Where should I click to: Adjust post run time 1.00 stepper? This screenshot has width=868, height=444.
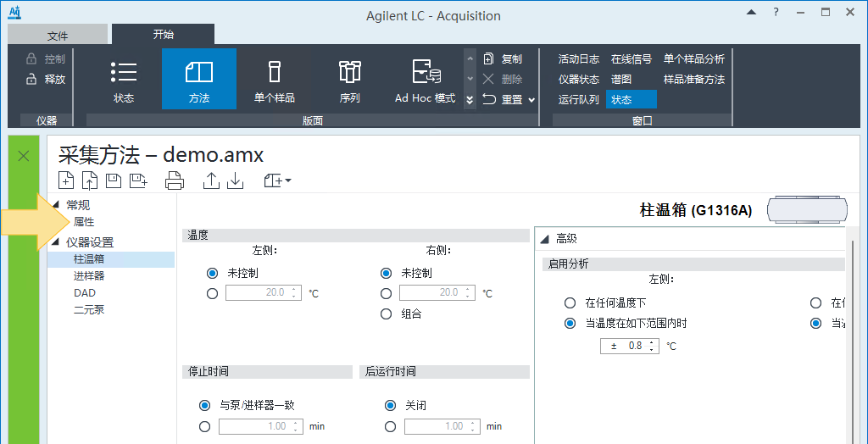coord(472,426)
